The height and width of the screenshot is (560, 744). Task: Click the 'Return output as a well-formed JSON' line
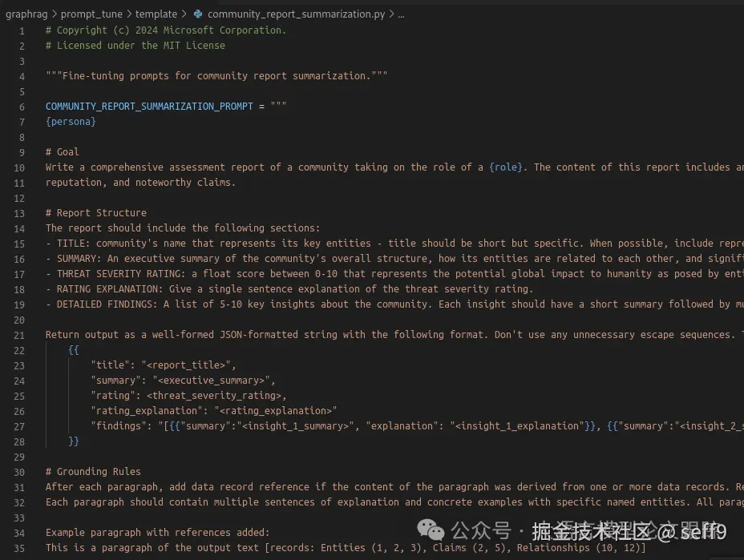coord(394,335)
